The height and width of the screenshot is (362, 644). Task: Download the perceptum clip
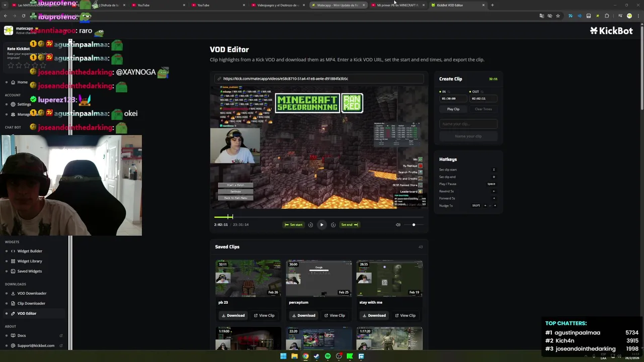pyautogui.click(x=303, y=315)
